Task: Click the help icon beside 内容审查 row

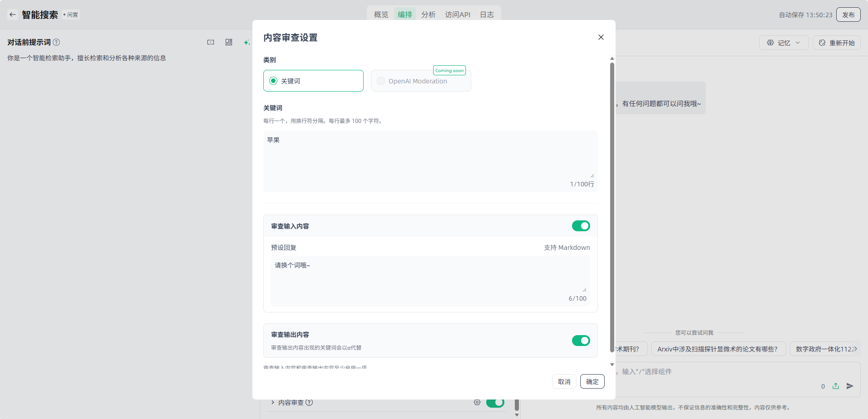Action: point(309,402)
